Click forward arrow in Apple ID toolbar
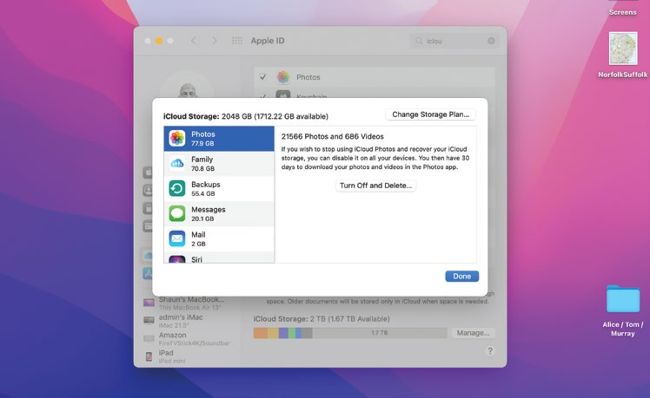Screen dimensions: 650x398 pyautogui.click(x=214, y=41)
